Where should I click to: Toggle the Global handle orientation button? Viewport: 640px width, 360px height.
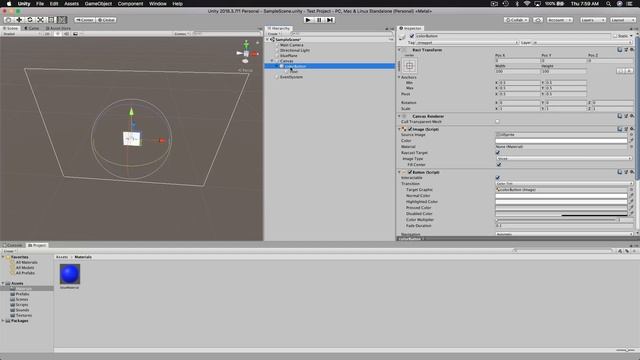tap(106, 20)
